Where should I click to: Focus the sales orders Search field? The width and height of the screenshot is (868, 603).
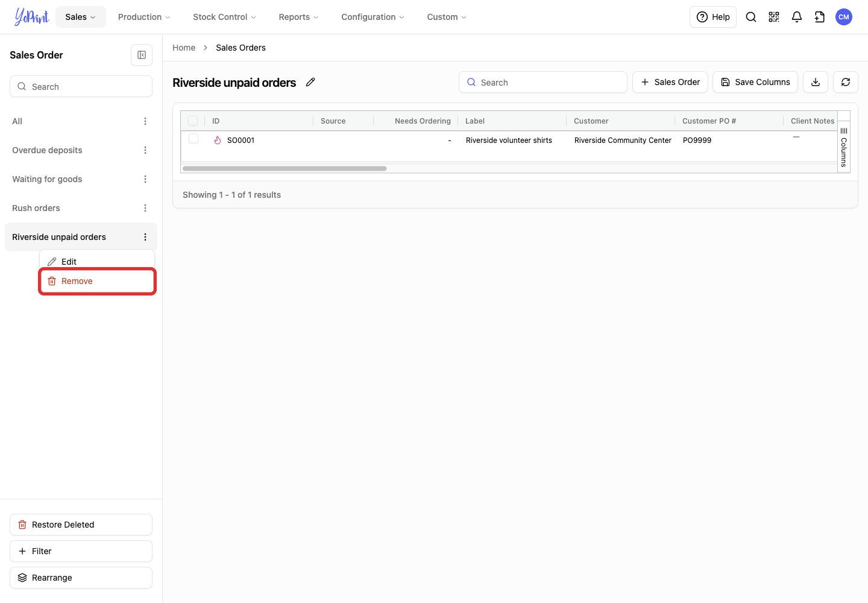[x=543, y=82]
